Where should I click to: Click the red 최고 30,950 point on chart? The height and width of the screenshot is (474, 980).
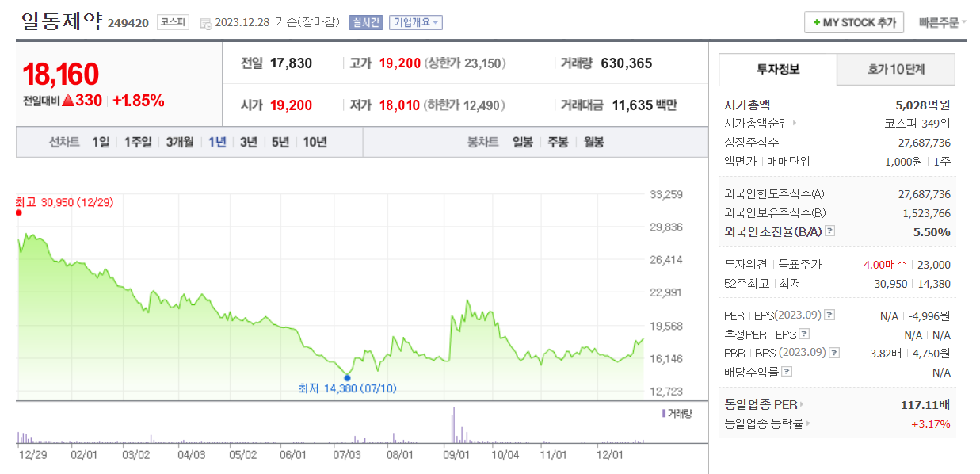point(18,212)
